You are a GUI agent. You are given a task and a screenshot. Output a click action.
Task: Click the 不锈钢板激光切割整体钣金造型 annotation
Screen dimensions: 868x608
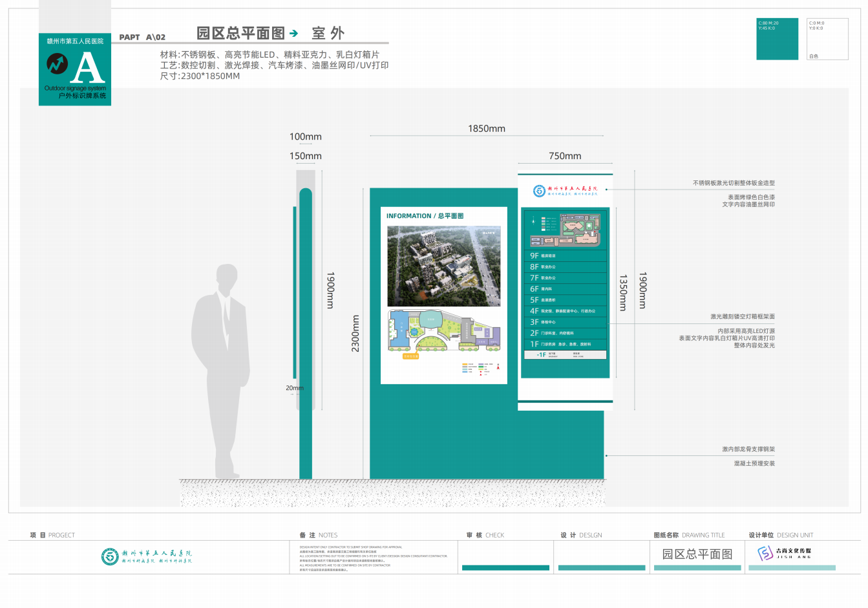click(734, 183)
